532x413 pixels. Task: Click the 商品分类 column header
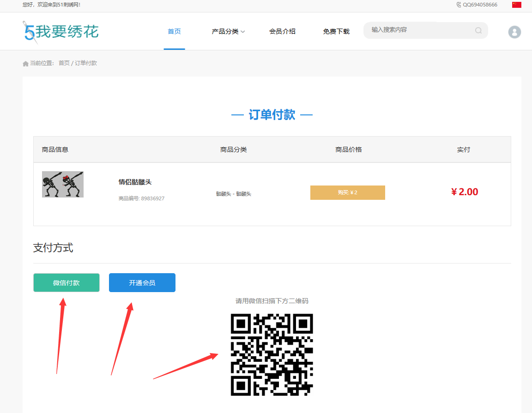pyautogui.click(x=233, y=150)
